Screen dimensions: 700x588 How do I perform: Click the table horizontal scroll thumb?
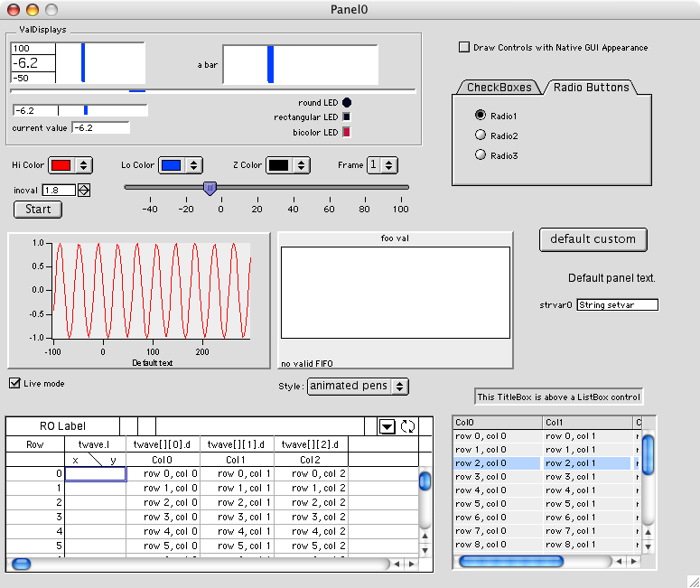click(x=21, y=564)
